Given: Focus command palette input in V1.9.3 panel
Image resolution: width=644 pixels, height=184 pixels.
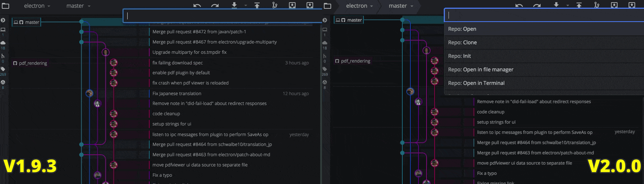Looking at the screenshot, I should point(223,16).
